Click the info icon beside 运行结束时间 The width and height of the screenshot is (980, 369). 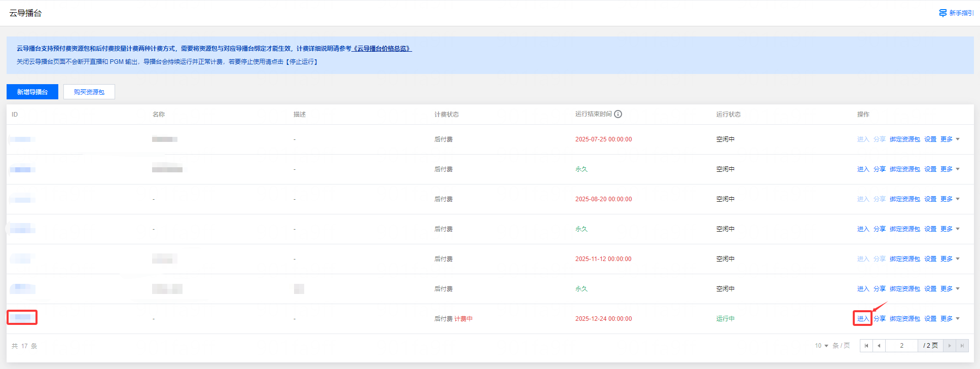pos(618,114)
